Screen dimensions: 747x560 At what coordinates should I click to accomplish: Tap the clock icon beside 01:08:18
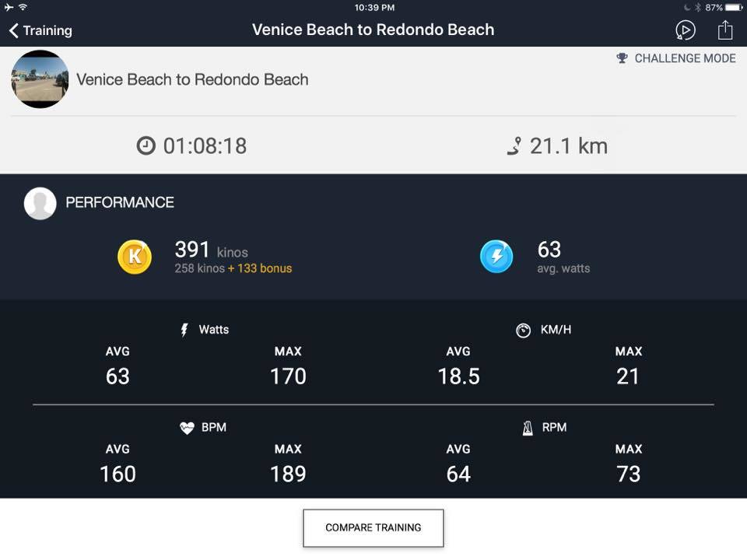(x=146, y=145)
